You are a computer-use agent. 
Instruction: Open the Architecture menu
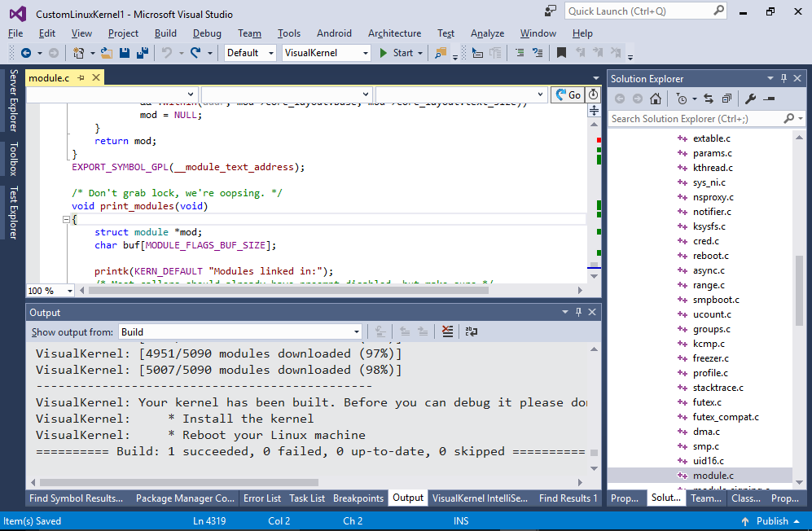395,33
